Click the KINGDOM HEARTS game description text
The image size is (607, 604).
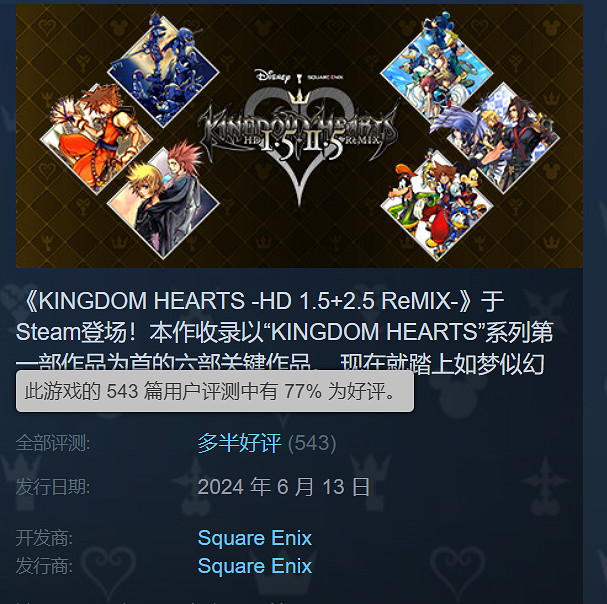(x=285, y=332)
